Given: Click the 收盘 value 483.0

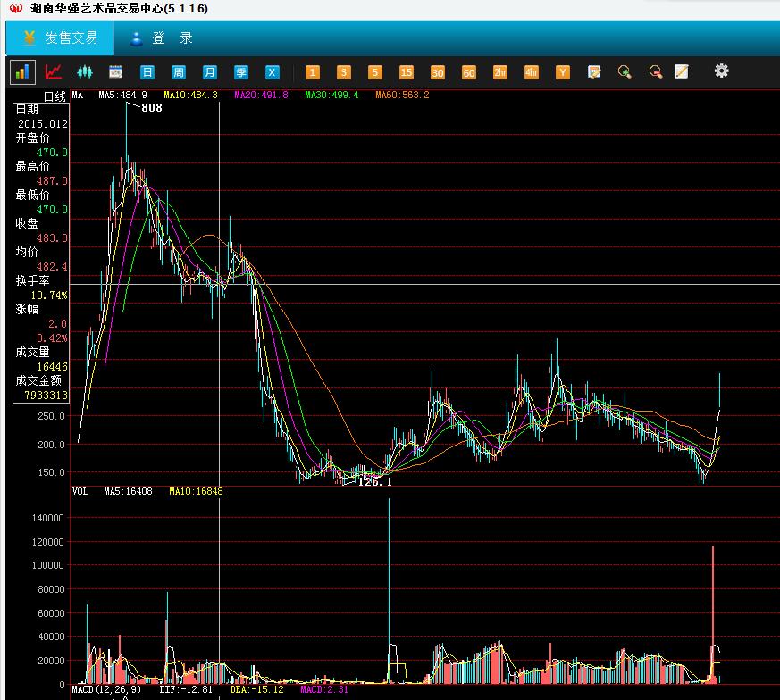Looking at the screenshot, I should pos(52,238).
